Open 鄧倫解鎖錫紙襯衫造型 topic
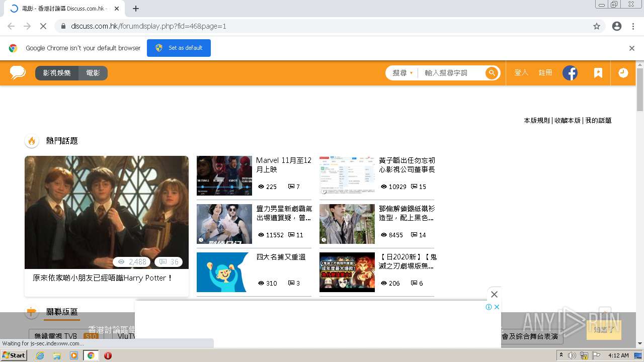This screenshot has width=644, height=362. tap(407, 213)
